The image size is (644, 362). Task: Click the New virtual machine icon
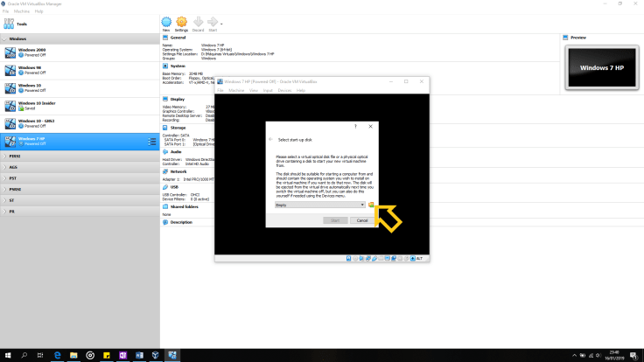click(x=165, y=22)
